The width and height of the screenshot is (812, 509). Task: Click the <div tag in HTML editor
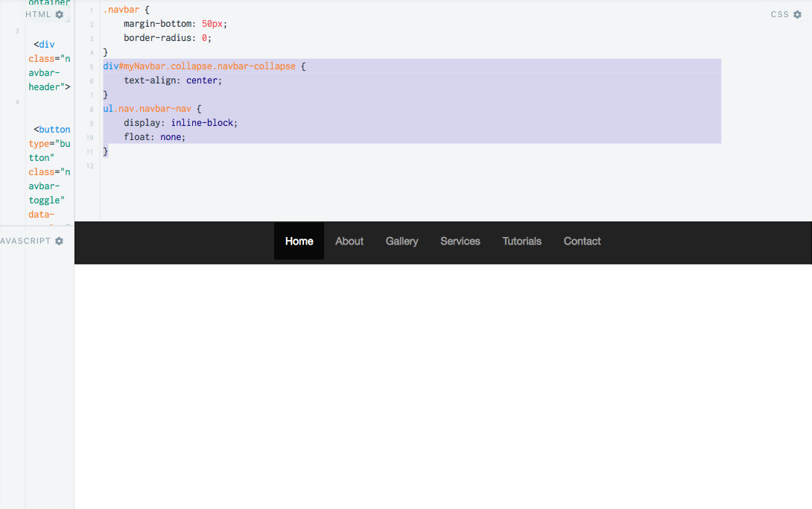coord(44,45)
